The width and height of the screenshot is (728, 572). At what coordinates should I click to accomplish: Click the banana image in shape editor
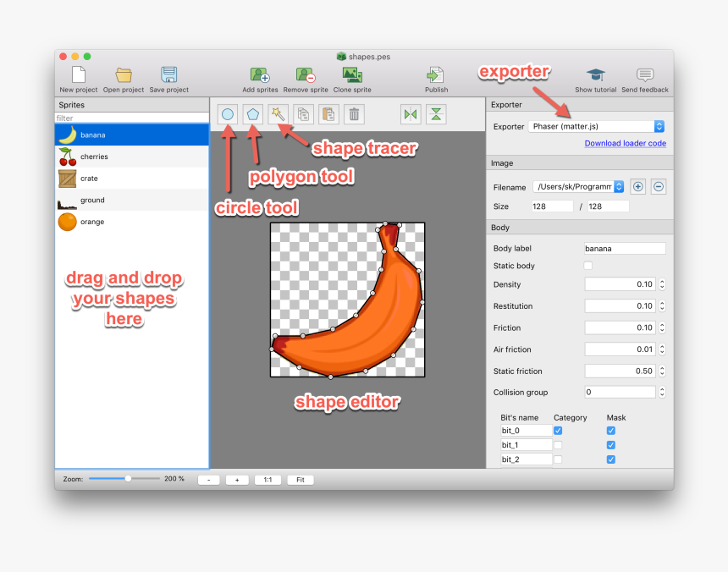[348, 300]
